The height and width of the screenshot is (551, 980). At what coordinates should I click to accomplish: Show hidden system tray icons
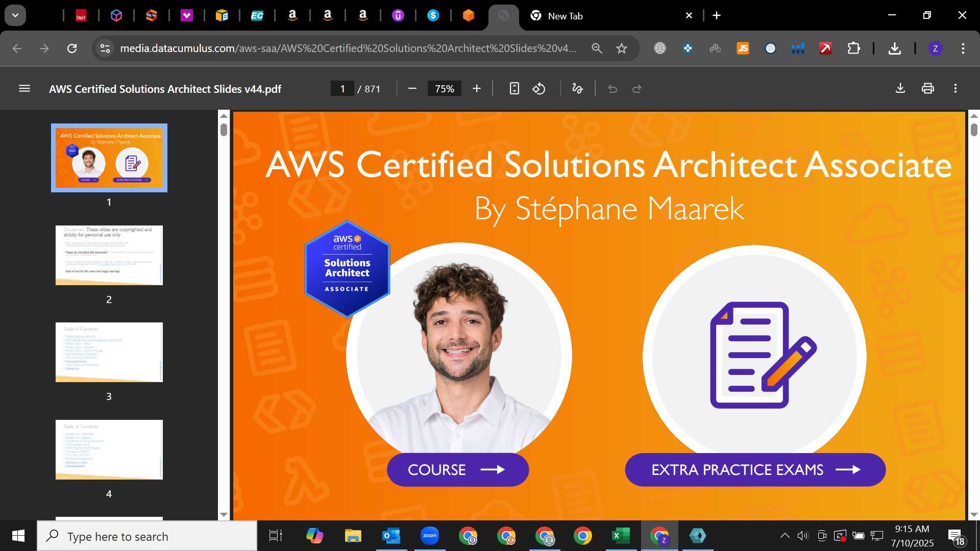click(x=785, y=536)
